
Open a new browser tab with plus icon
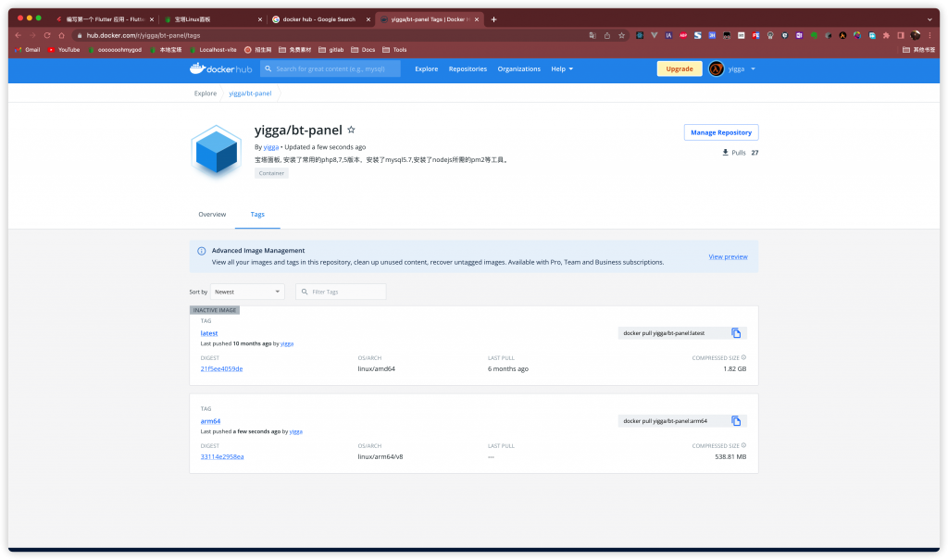[493, 19]
